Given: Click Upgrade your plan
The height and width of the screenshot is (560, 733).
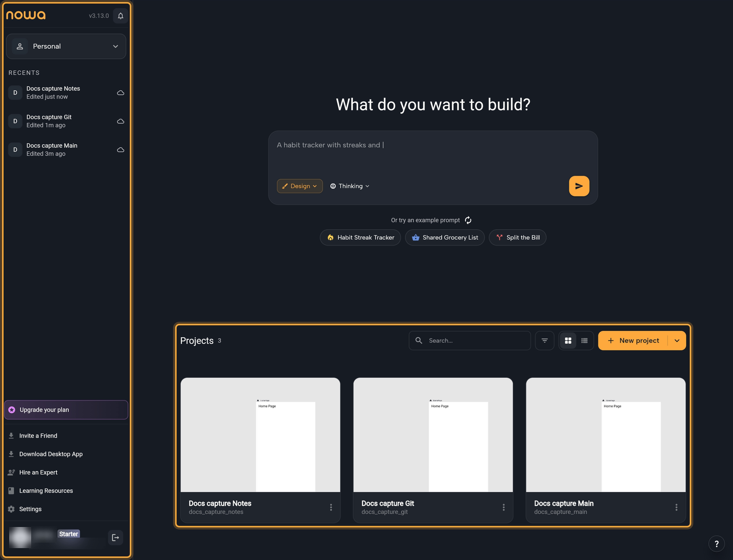Looking at the screenshot, I should tap(66, 410).
